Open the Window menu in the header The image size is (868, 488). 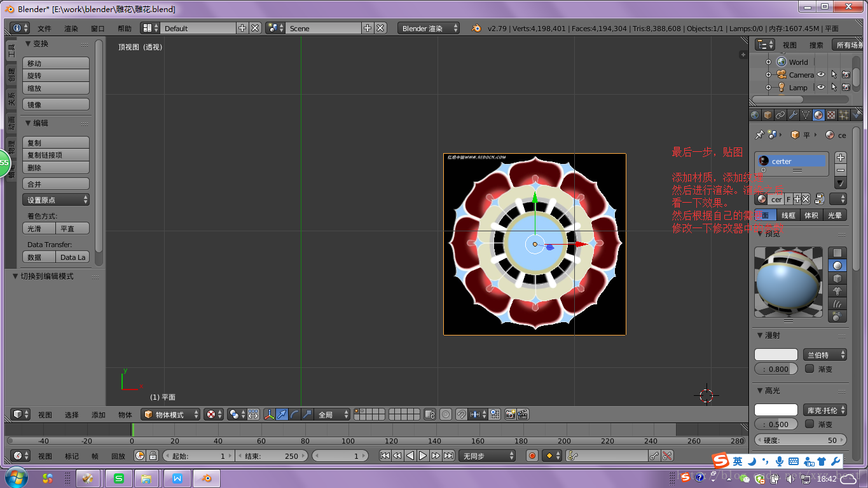click(x=97, y=29)
